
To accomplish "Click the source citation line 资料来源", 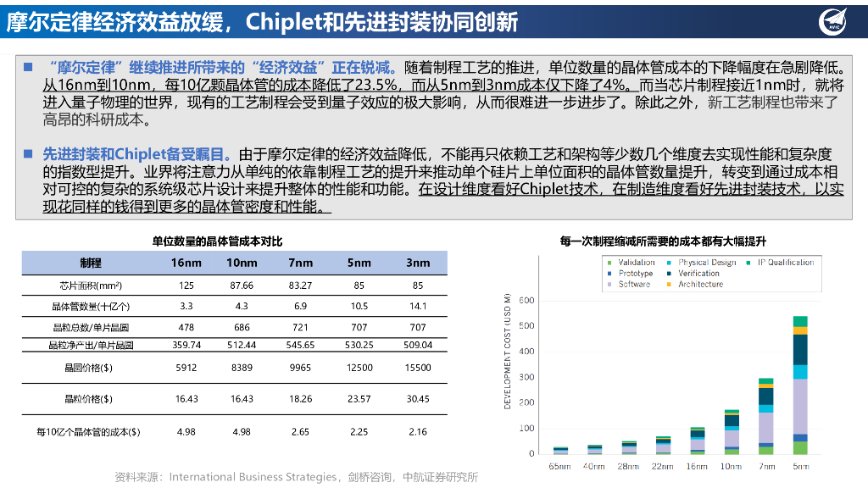I will pos(296,477).
